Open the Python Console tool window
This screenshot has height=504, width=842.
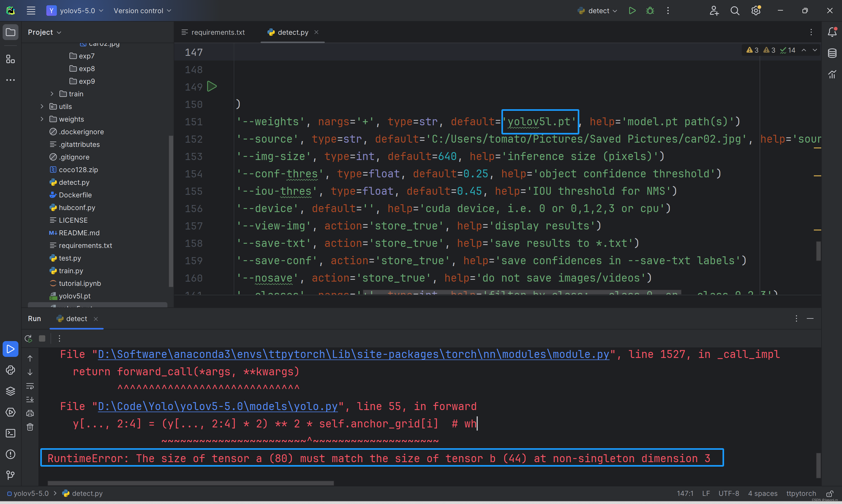[x=11, y=370]
